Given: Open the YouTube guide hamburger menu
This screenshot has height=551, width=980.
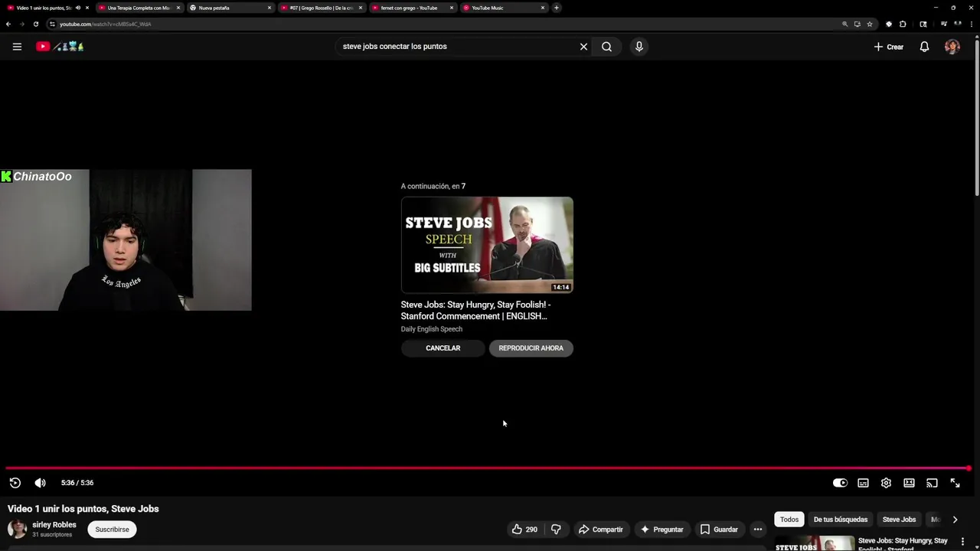Looking at the screenshot, I should point(17,47).
